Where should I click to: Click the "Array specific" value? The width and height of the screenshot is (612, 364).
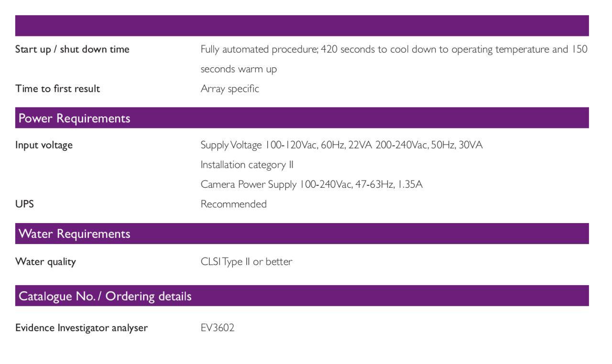[x=229, y=88]
